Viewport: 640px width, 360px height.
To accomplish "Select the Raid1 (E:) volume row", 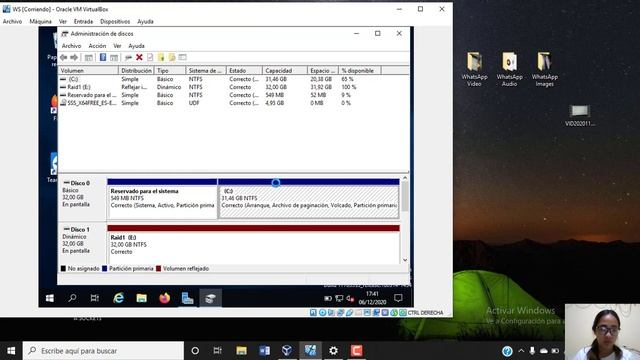I will [233, 87].
